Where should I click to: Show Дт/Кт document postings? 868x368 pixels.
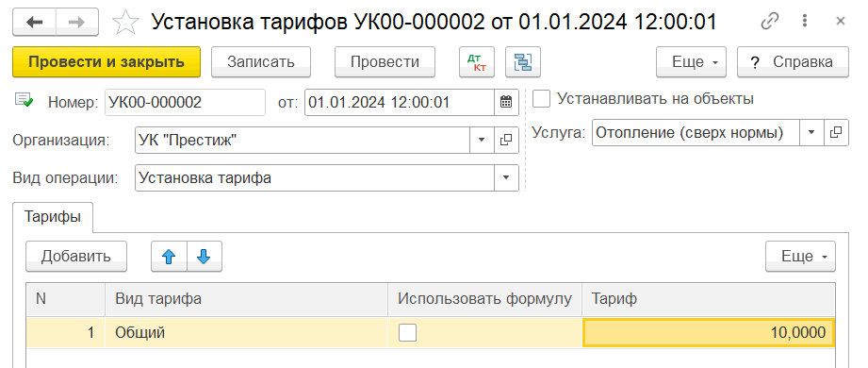(x=477, y=62)
